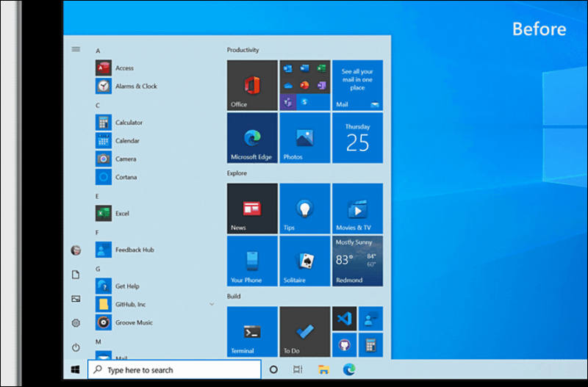Open Calculator from the app list
This screenshot has width=588, height=387.
(119, 123)
